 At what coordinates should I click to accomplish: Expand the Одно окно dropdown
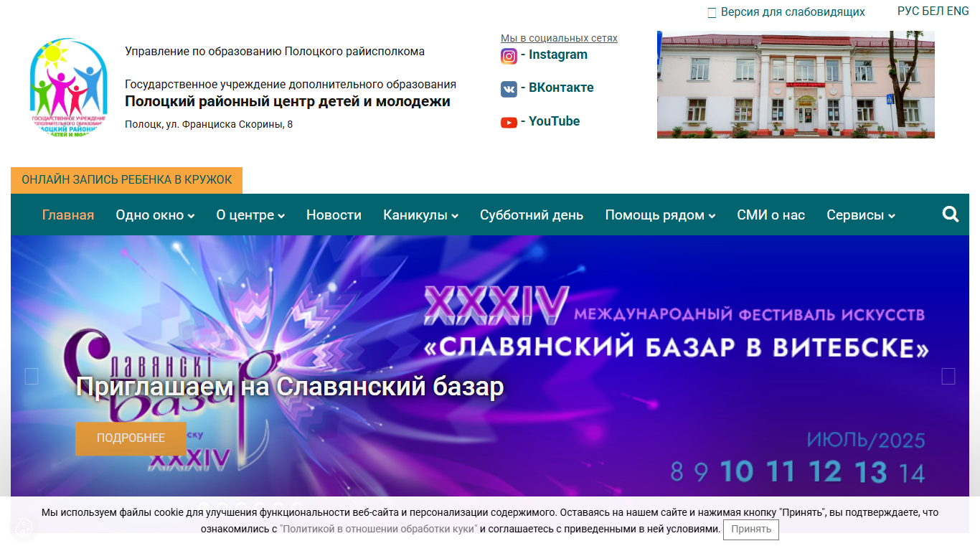pyautogui.click(x=155, y=215)
